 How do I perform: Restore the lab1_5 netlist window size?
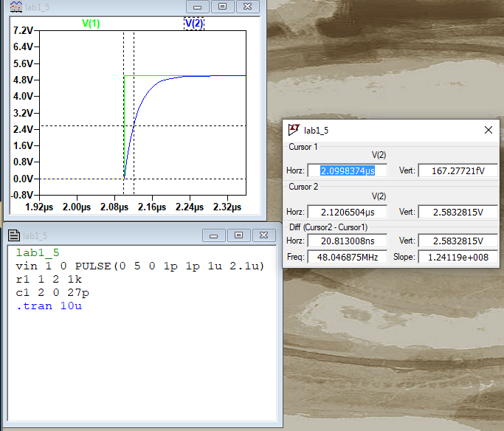[x=239, y=235]
